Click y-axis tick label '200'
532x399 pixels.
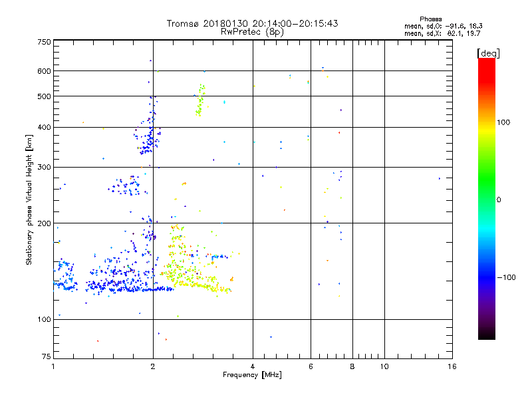(44, 223)
